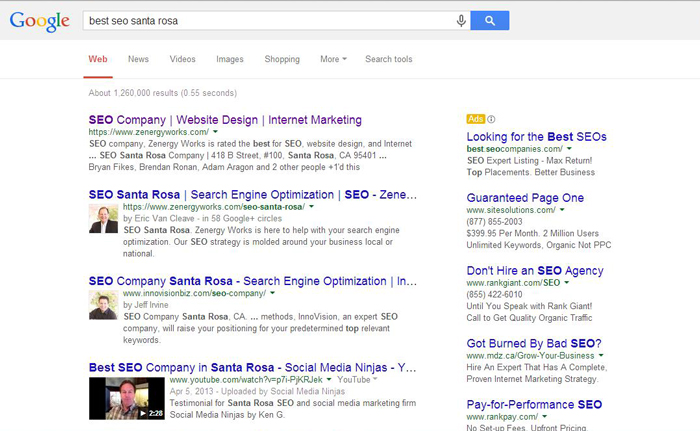Open the 'Don't Hire an SEO Agency' ad
Screen dimensions: 700x431
tap(535, 271)
